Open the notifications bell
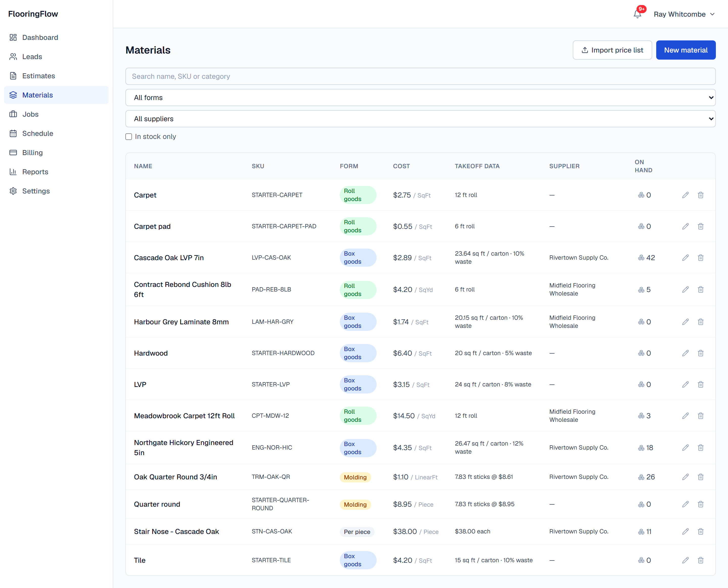Image resolution: width=728 pixels, height=588 pixels. 637,14
